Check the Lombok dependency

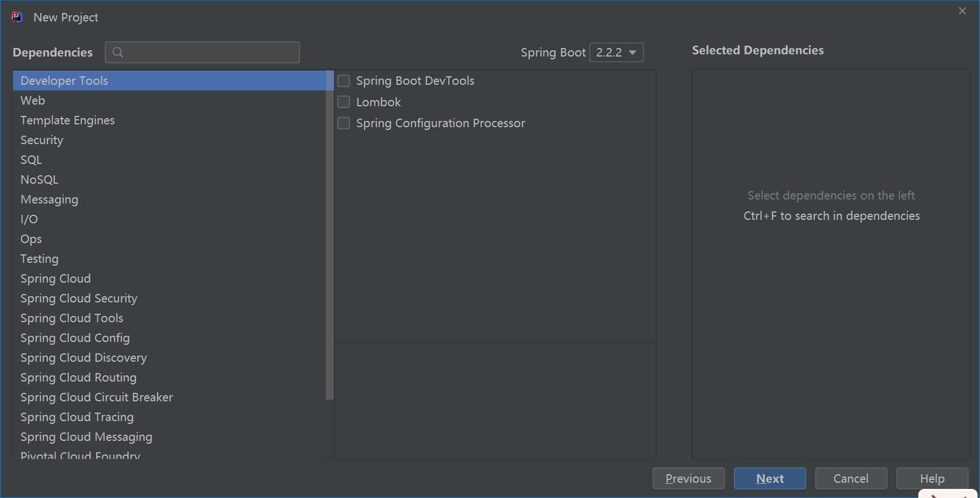pos(344,102)
